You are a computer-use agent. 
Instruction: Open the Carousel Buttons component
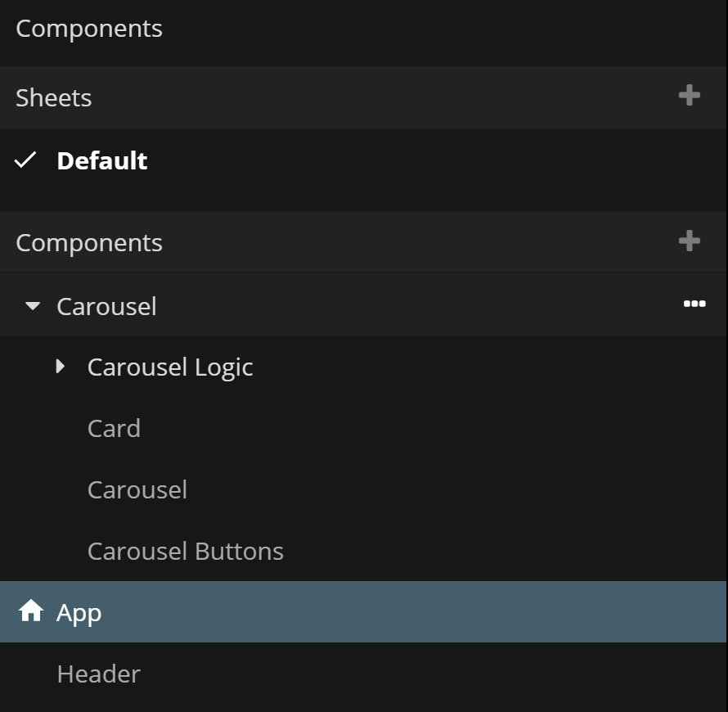click(186, 551)
